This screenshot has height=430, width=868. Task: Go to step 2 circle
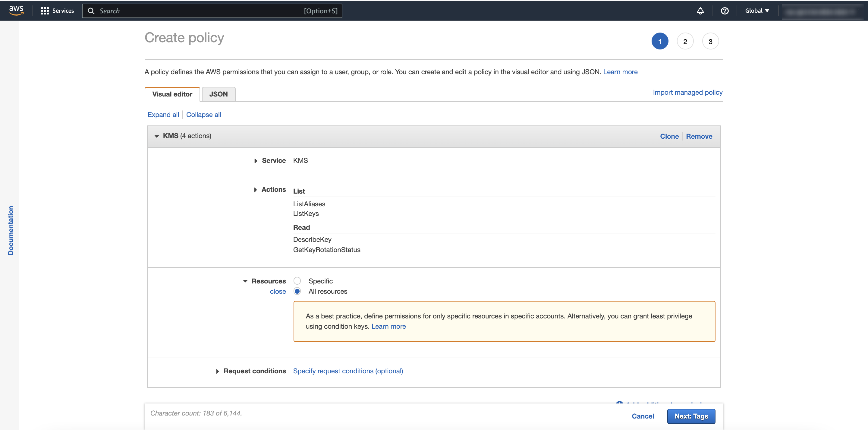click(x=685, y=41)
